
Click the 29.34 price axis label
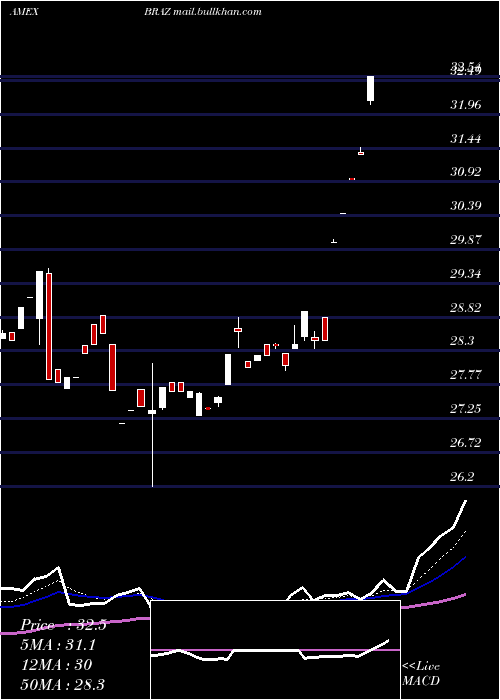coord(466,274)
